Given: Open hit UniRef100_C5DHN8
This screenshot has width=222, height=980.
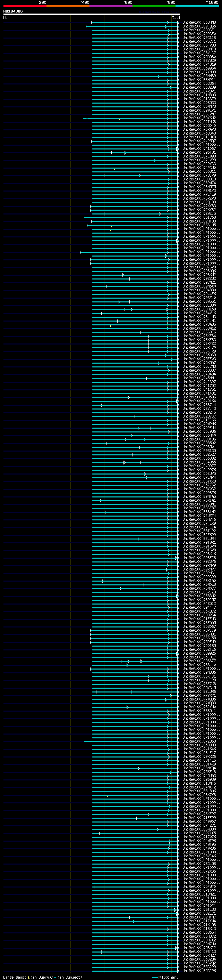Looking at the screenshot, I should click(199, 23).
